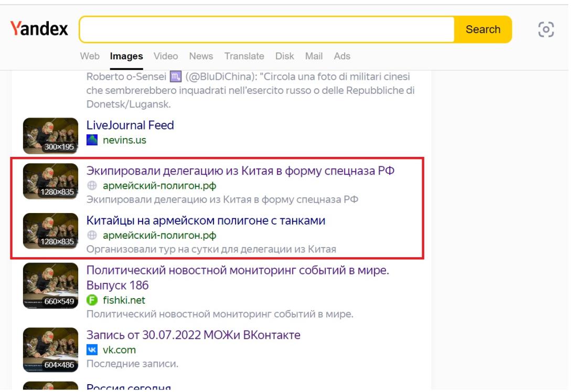Click армейский-полигон.рф domain under Экипировали делегацию title
This screenshot has height=392, width=577.
tap(159, 186)
